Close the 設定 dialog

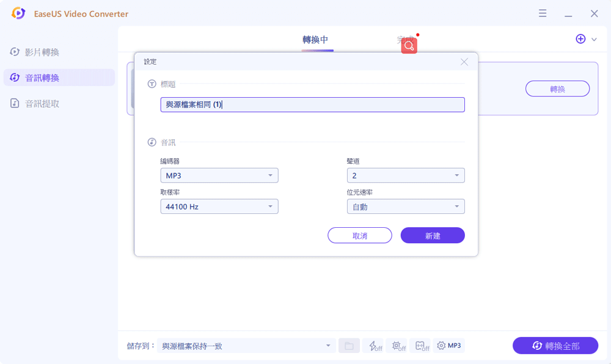pyautogui.click(x=464, y=62)
